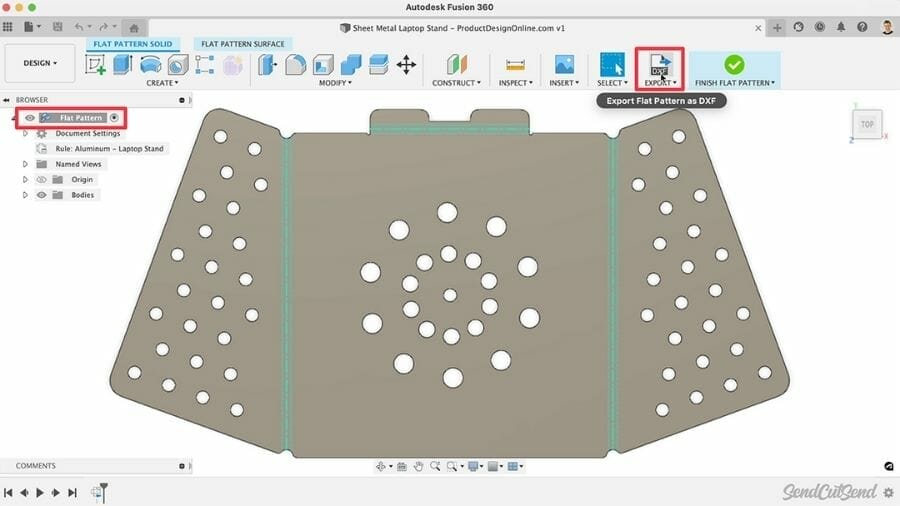Open the Data Panel grid icon
This screenshot has height=506, width=900.
(x=7, y=26)
